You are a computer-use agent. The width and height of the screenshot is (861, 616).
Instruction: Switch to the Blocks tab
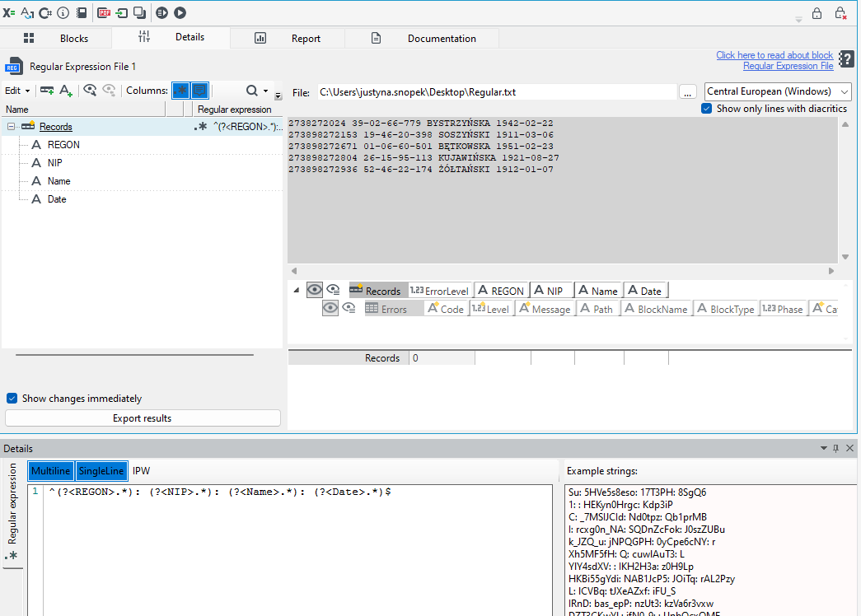tap(57, 38)
